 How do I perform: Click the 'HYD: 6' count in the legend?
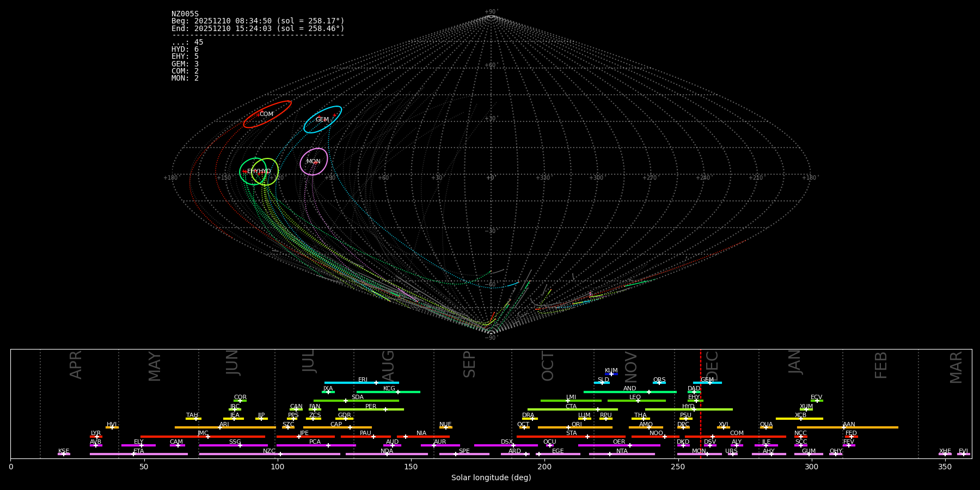(185, 50)
